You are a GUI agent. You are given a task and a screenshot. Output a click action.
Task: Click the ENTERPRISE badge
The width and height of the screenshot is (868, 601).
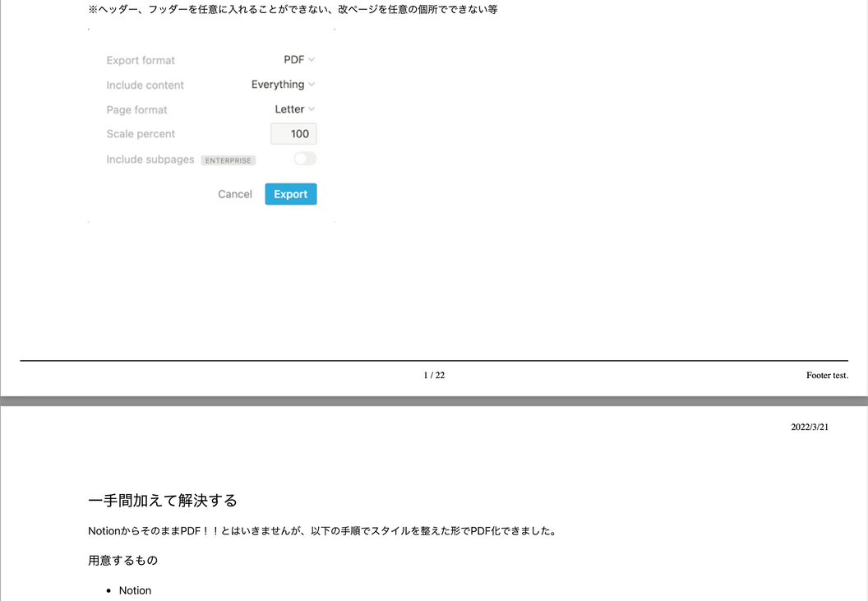pyautogui.click(x=228, y=160)
